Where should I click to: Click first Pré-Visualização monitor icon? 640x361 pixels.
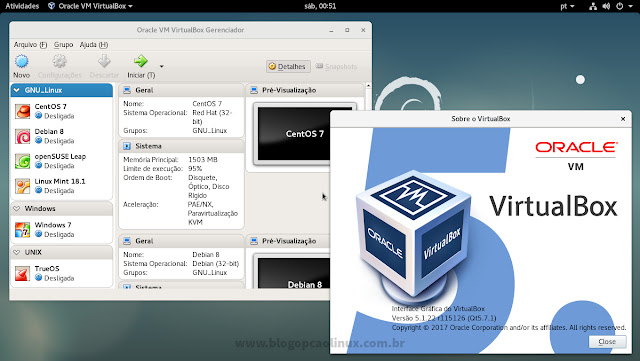click(x=254, y=90)
